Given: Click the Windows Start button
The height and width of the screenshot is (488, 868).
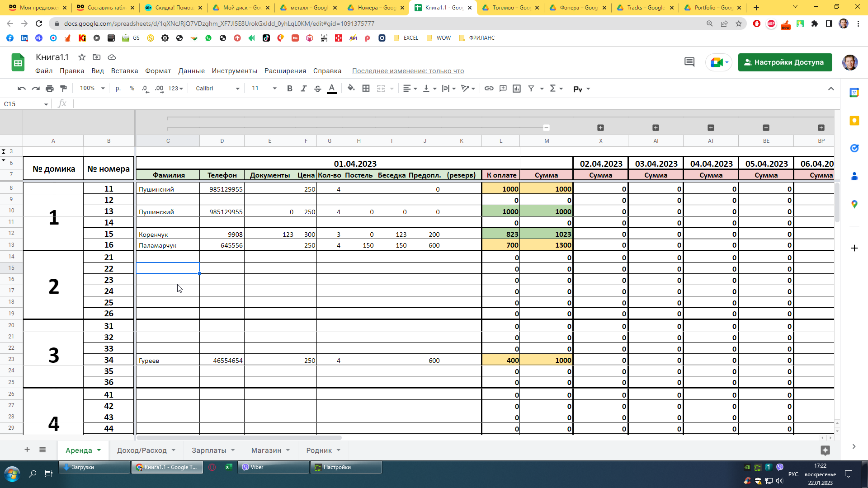Looking at the screenshot, I should 12,474.
